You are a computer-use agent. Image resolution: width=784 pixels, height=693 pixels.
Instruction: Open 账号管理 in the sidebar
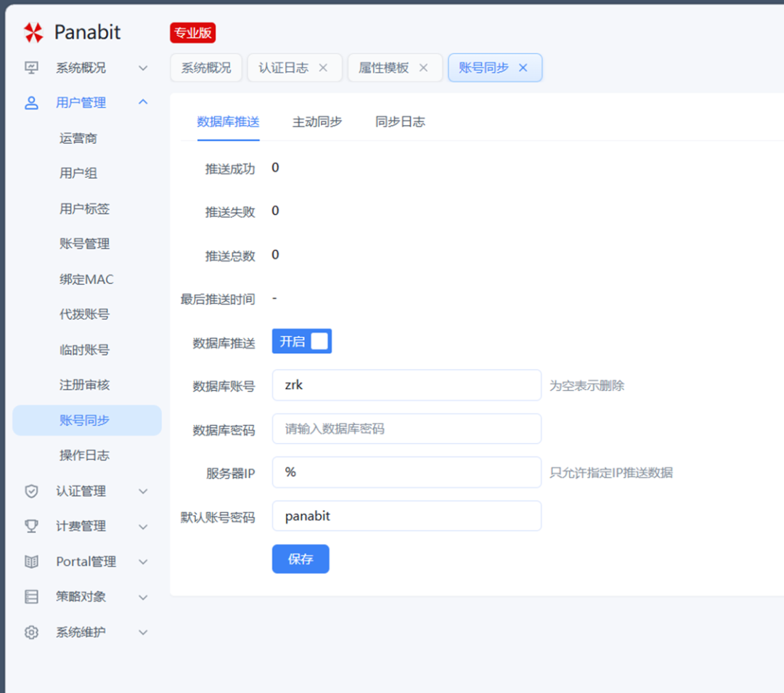click(x=84, y=243)
